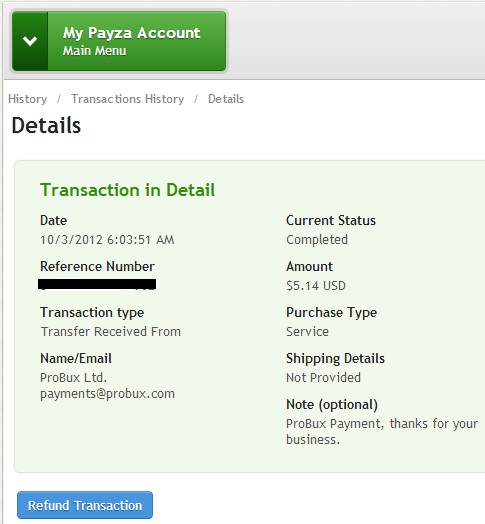Select the Service purchase type value
The image size is (485, 524).
308,332
